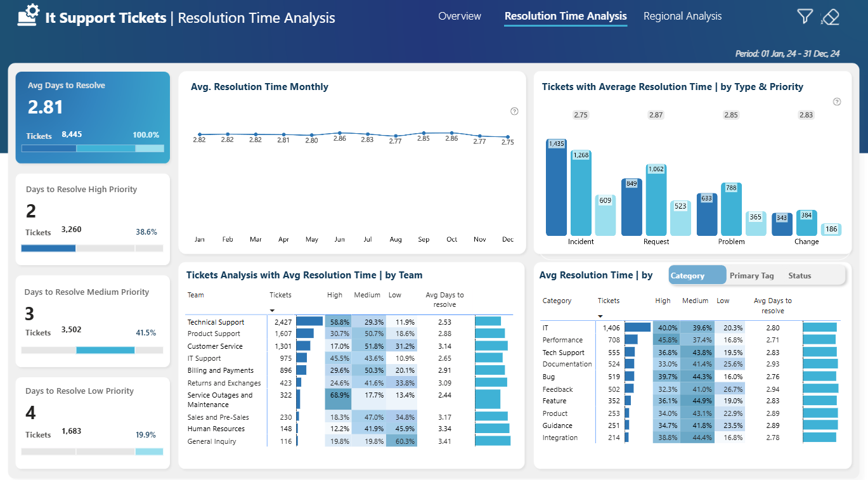868x480 pixels.
Task: Select Incident bar labeled 1,435
Action: (x=556, y=187)
